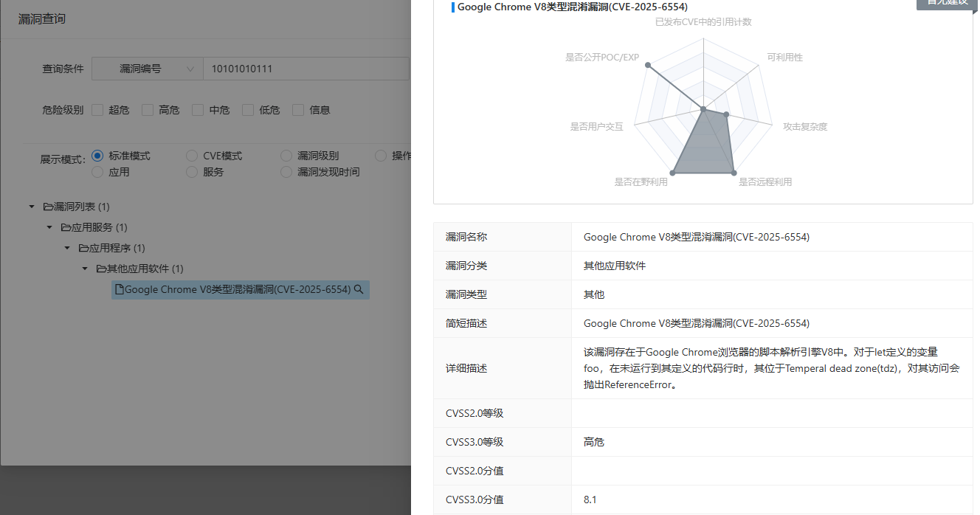
Task: Switch display mode to 应用
Action: [97, 172]
